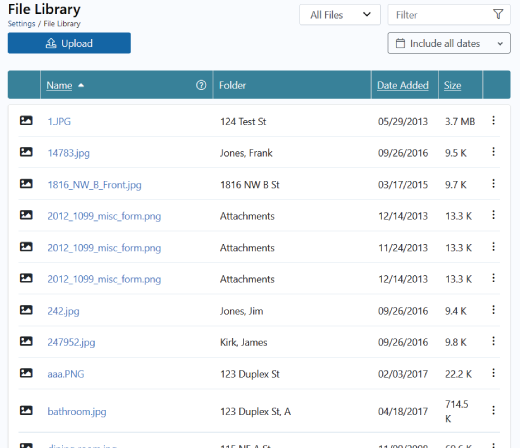Viewport: 520px width, 448px height.
Task: Click image icon for 242.jpg row
Action: (26, 310)
